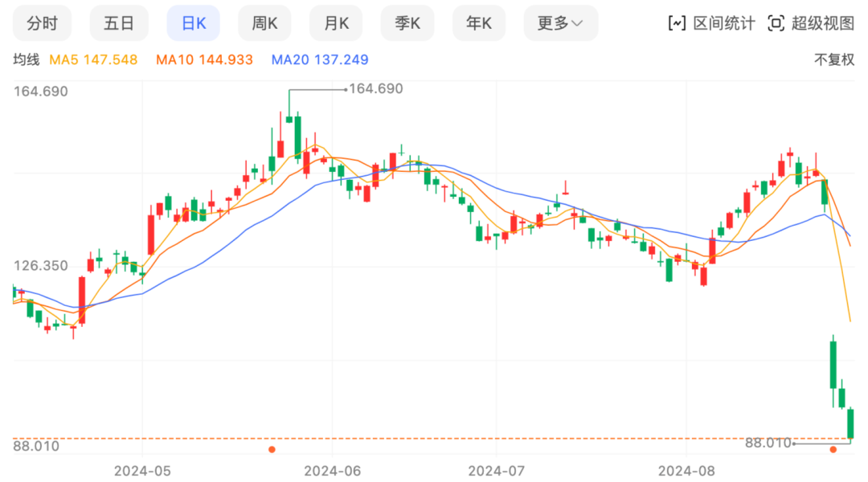The height and width of the screenshot is (482, 868).
Task: Select the last green candlestick on the right
Action: click(850, 423)
